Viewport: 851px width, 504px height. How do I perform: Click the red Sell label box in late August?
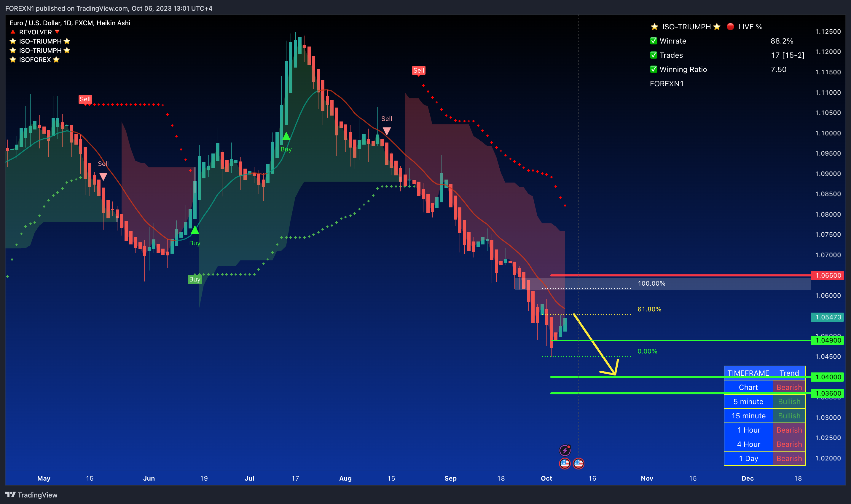point(419,70)
